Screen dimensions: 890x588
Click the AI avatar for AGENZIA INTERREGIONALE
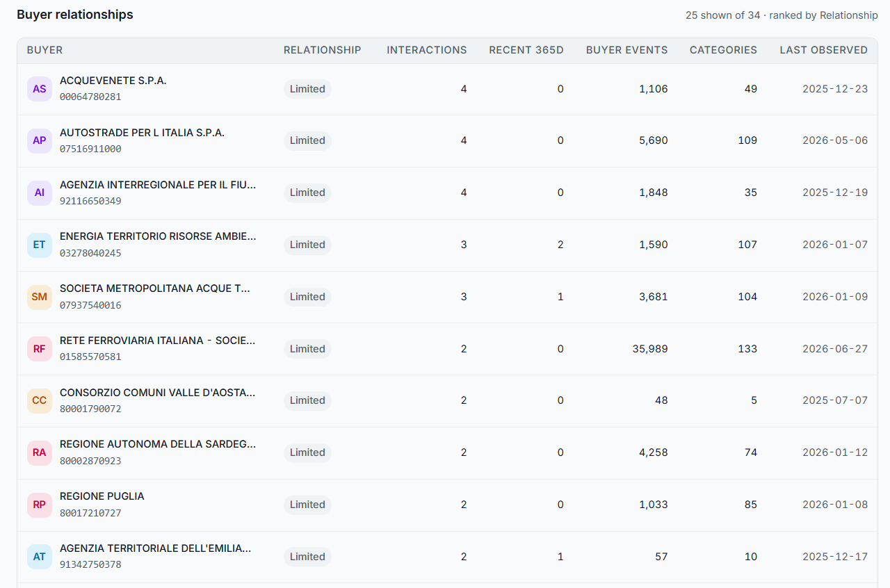[40, 193]
